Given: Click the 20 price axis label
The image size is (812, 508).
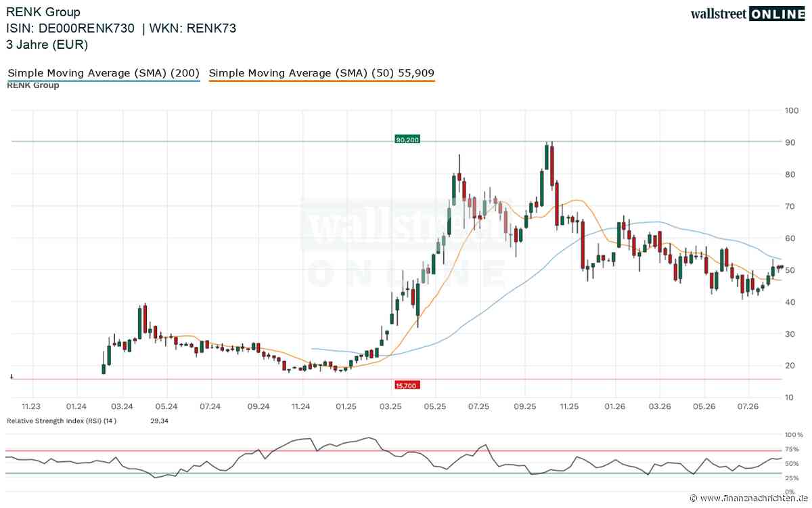Looking at the screenshot, I should 790,366.
